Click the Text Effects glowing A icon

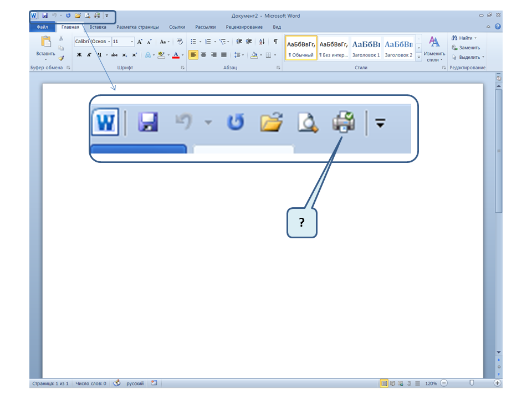point(148,55)
